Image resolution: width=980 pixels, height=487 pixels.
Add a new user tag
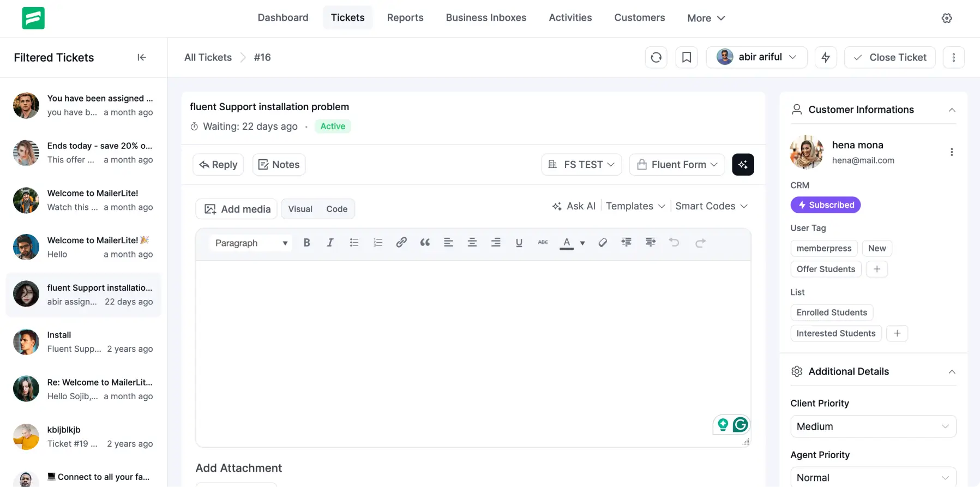[876, 269]
